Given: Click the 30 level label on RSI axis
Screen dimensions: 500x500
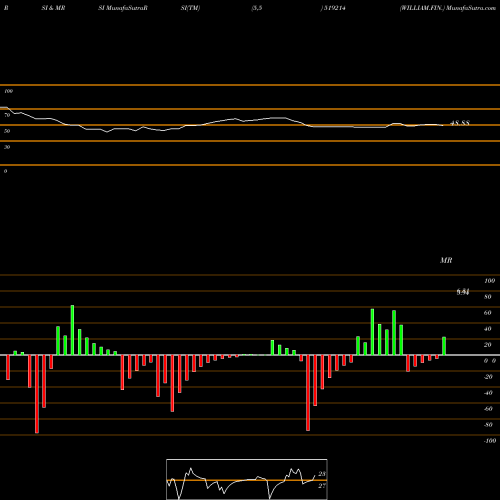Looking at the screenshot, I should (x=7, y=147).
